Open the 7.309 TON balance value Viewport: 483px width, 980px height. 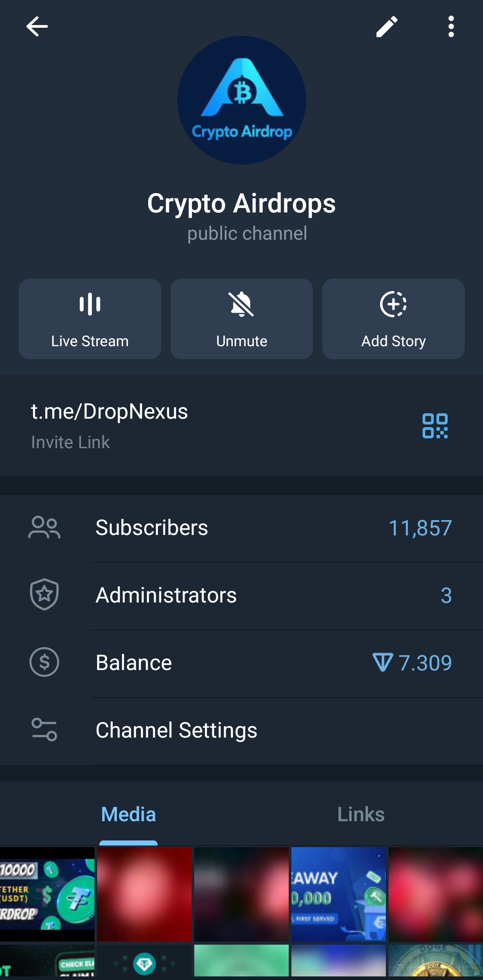(x=413, y=662)
